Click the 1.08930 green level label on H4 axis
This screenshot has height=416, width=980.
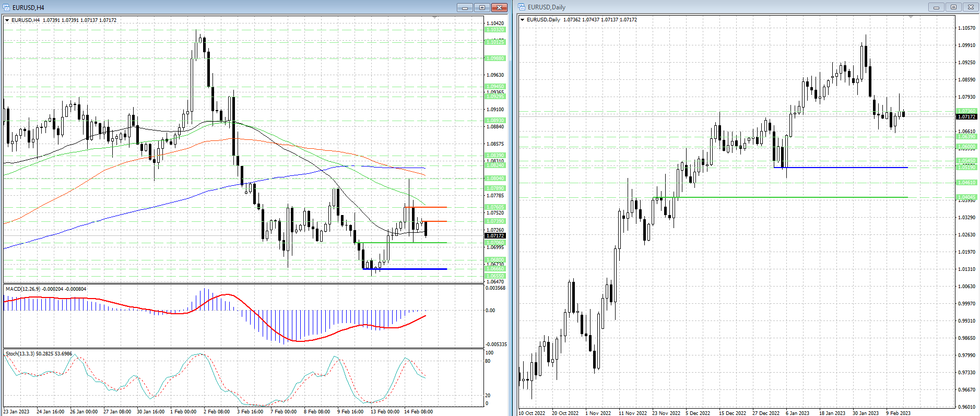point(495,121)
